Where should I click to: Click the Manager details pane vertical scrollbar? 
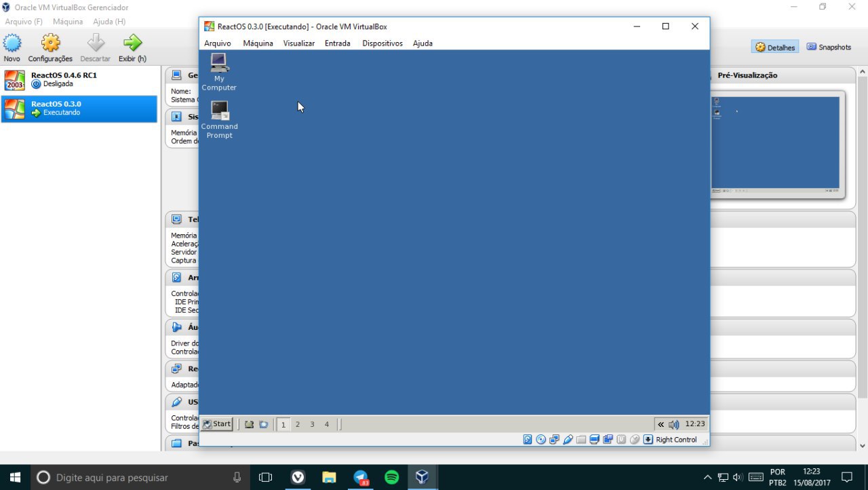863,238
